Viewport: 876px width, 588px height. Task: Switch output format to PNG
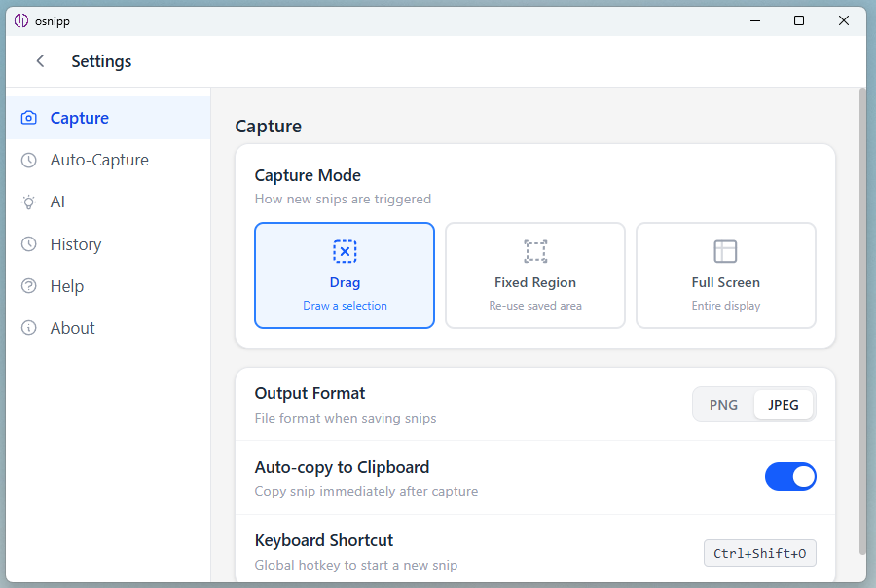click(723, 404)
